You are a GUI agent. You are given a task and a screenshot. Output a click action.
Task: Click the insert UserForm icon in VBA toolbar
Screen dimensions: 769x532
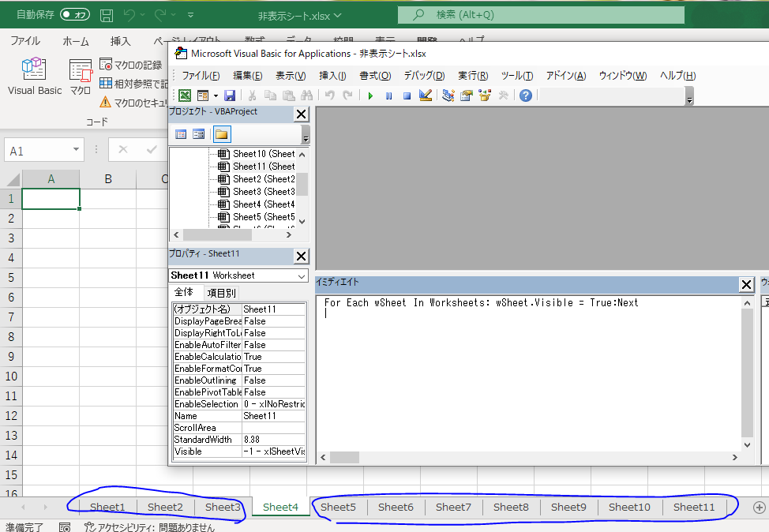tap(202, 96)
